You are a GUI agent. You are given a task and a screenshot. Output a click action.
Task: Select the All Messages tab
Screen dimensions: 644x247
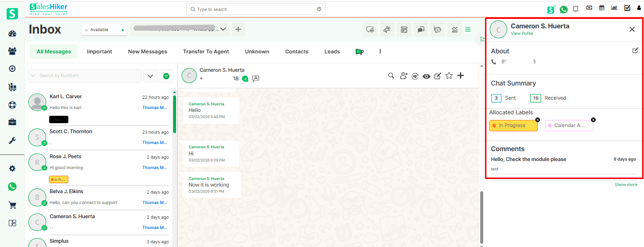[x=54, y=51]
